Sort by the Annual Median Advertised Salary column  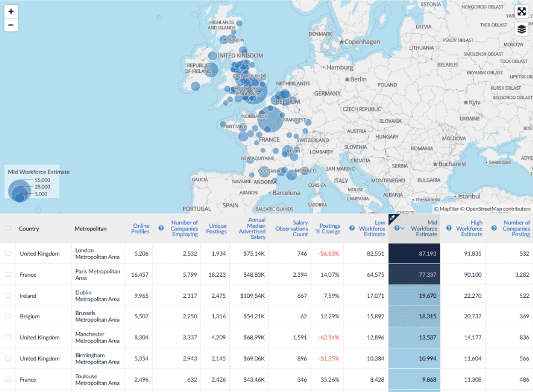click(252, 228)
